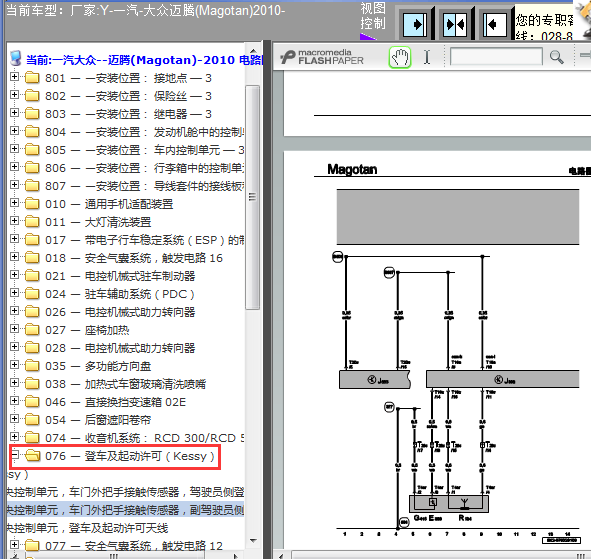Click the center-split view control icon
The width and height of the screenshot is (591, 559).
pos(455,24)
